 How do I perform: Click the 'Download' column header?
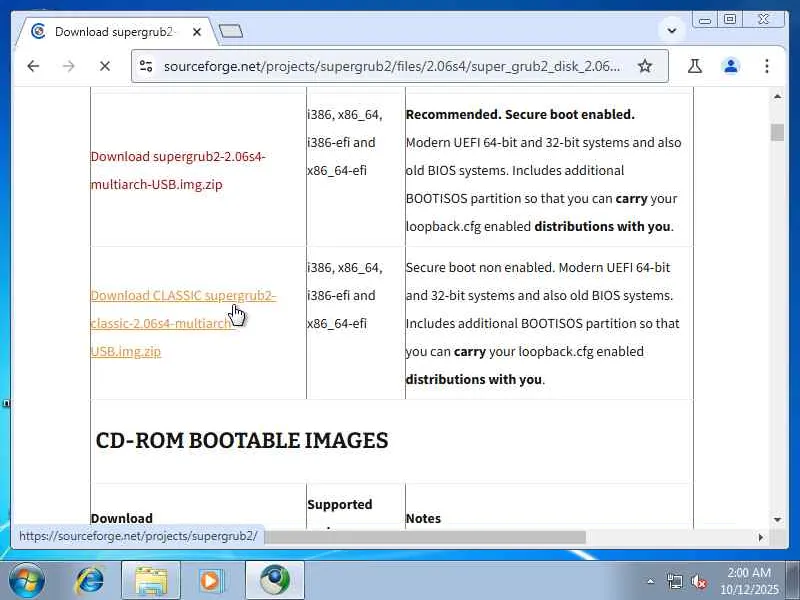click(x=121, y=518)
